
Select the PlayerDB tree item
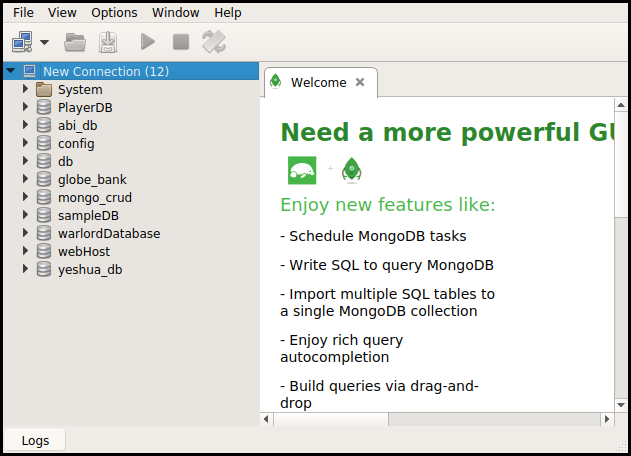coord(85,108)
